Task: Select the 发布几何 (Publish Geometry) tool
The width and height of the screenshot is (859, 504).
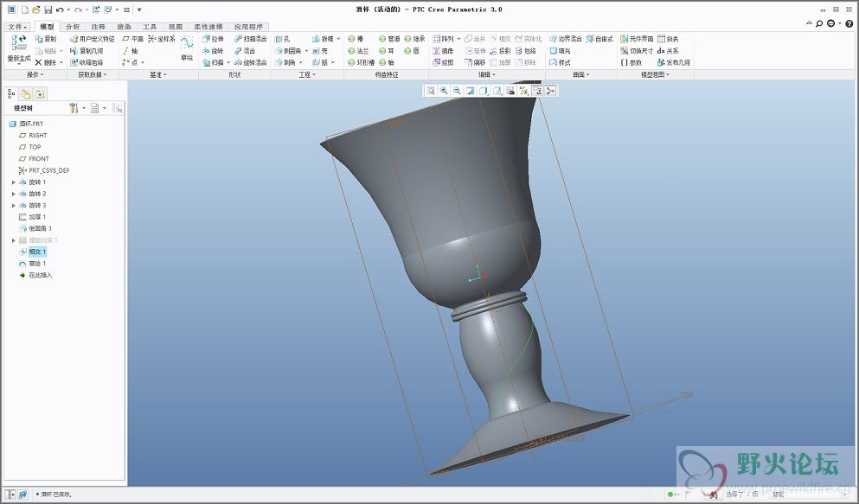Action: tap(673, 63)
